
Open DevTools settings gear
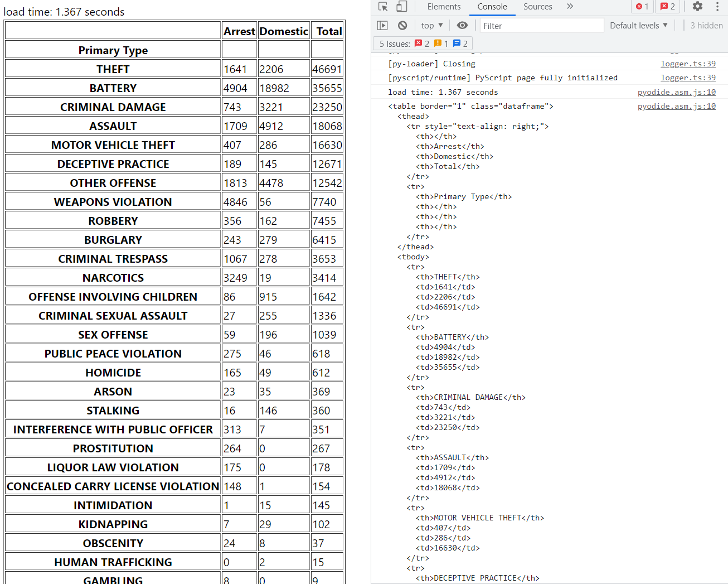tap(697, 7)
